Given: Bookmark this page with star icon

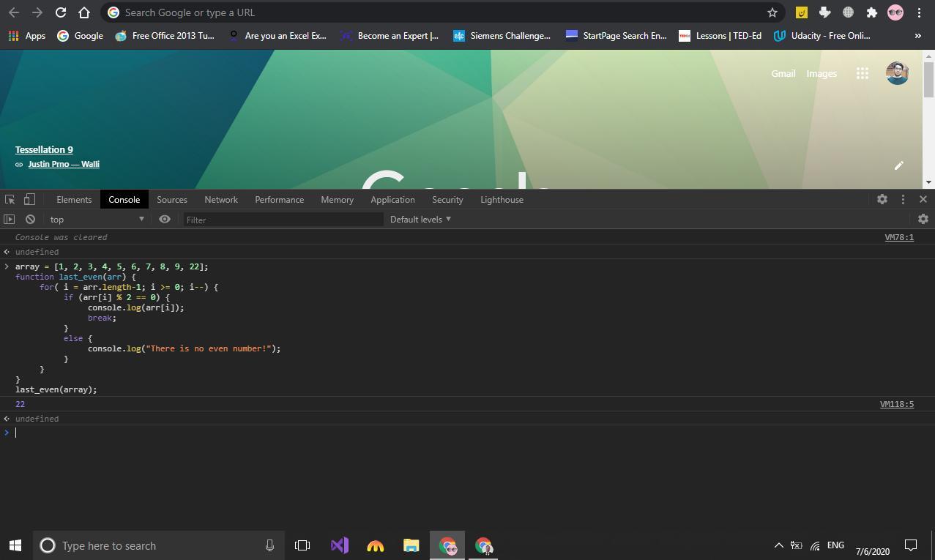Looking at the screenshot, I should (772, 12).
